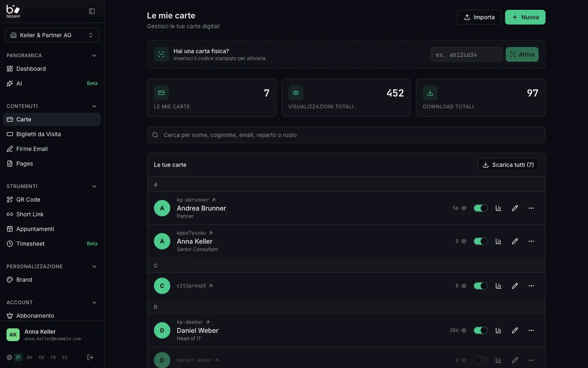Switch language to DE

coord(41,357)
